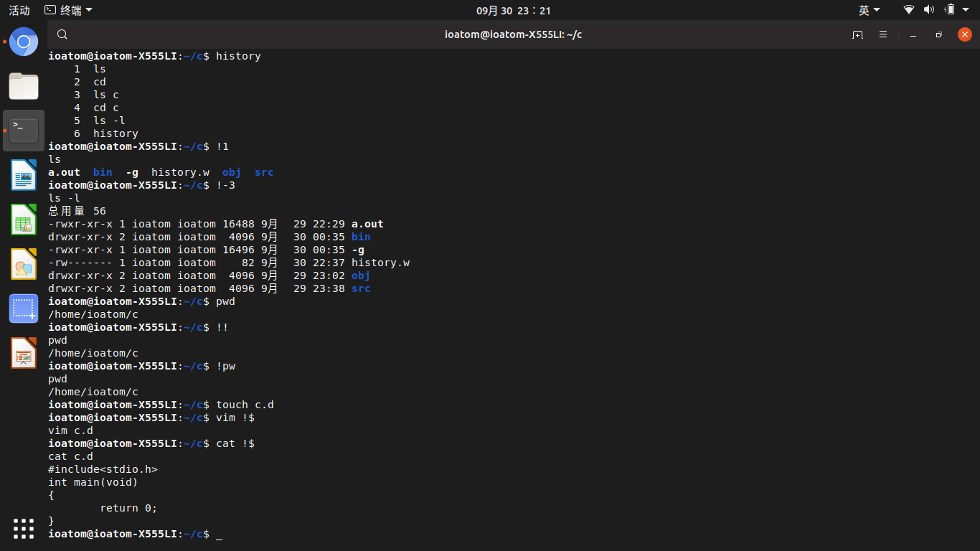Viewport: 980px width, 551px height.
Task: Open LibreOffice Calc from the dock
Action: click(x=24, y=220)
